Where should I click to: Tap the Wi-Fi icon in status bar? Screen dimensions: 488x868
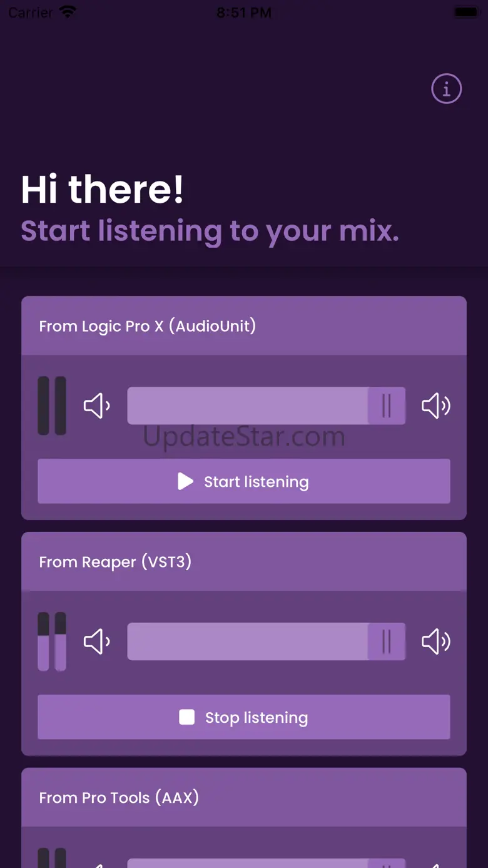tap(67, 12)
